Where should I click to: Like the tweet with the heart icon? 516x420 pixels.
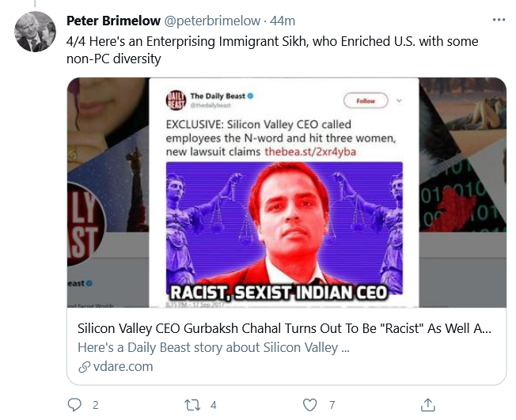310,405
